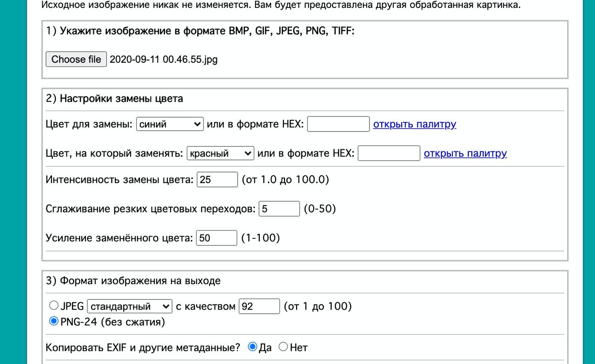Screen dimensions: 595x364
Task: Click the HEX field for the replacement color
Action: point(389,153)
